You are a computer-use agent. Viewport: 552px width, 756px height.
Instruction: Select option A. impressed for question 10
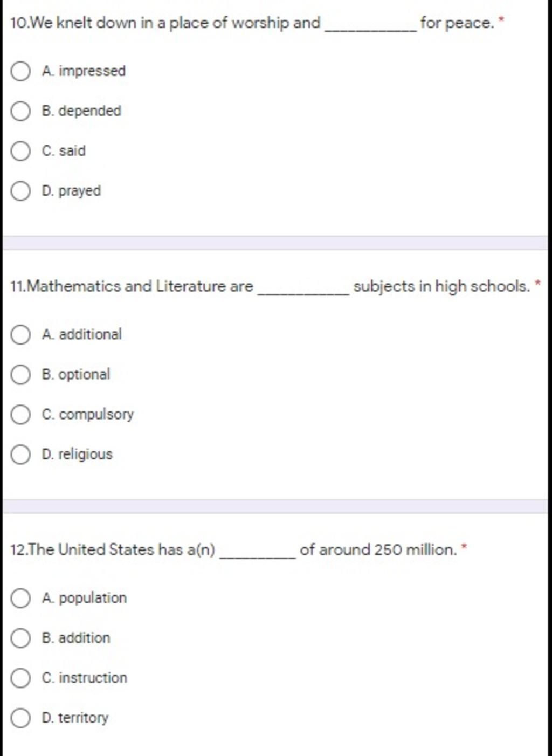click(x=20, y=71)
